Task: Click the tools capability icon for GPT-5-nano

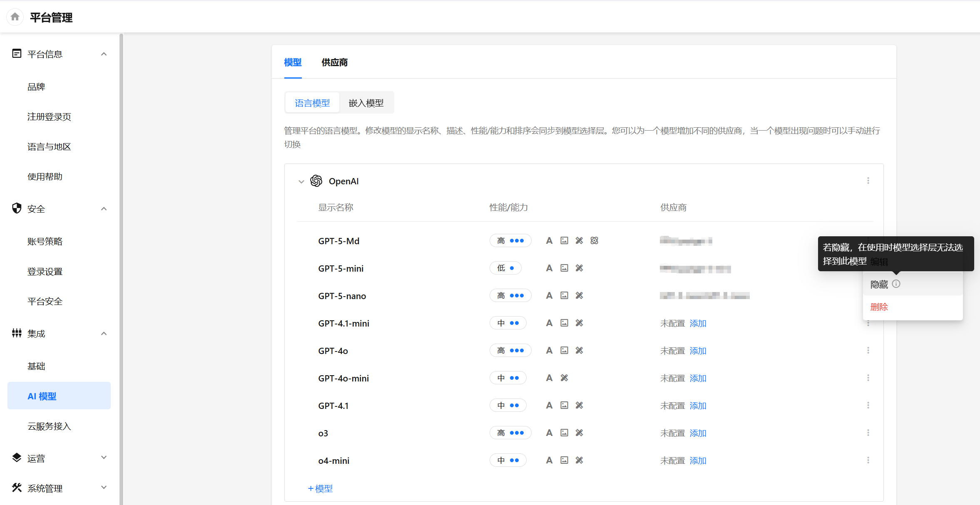Action: point(579,295)
